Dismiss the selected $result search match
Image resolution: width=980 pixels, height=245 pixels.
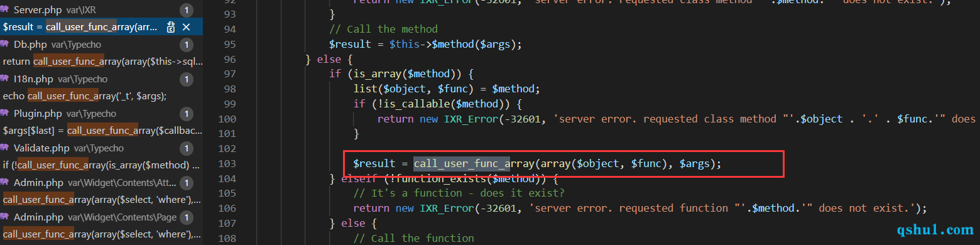point(186,27)
